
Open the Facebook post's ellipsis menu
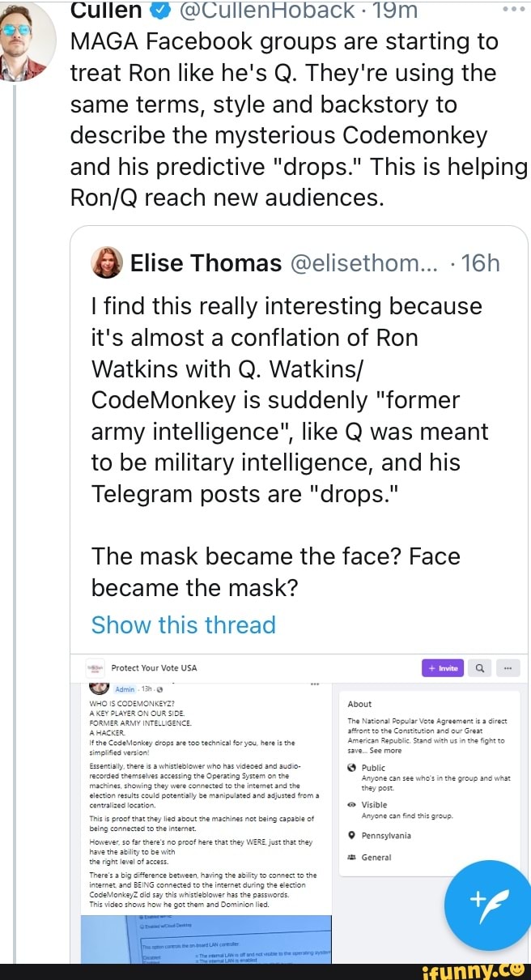314,685
